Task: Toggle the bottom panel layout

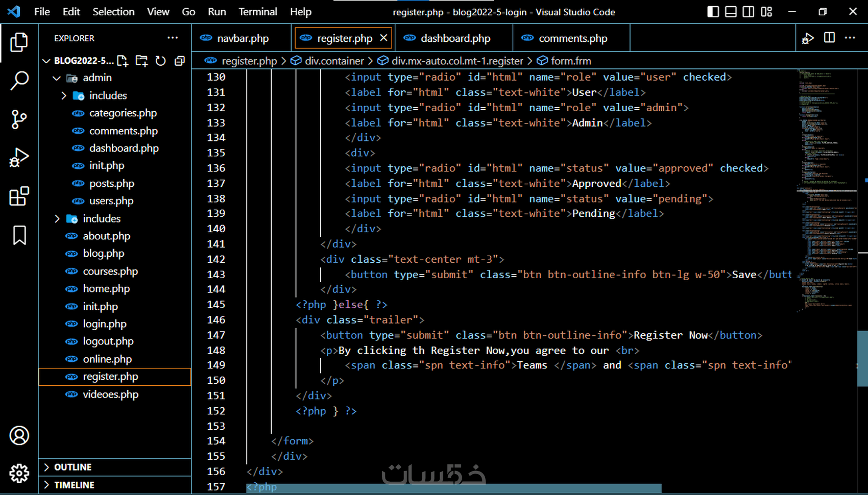Action: click(x=731, y=12)
